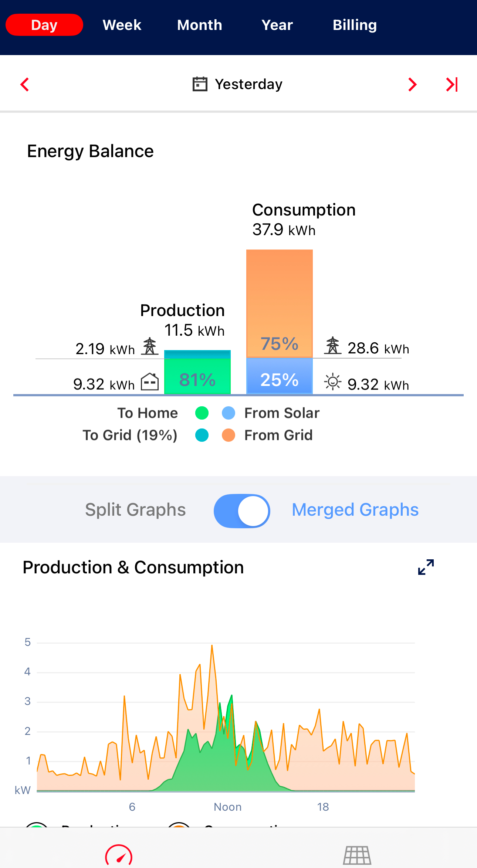Go to the next day with right chevron
The width and height of the screenshot is (477, 868).
[x=412, y=85]
